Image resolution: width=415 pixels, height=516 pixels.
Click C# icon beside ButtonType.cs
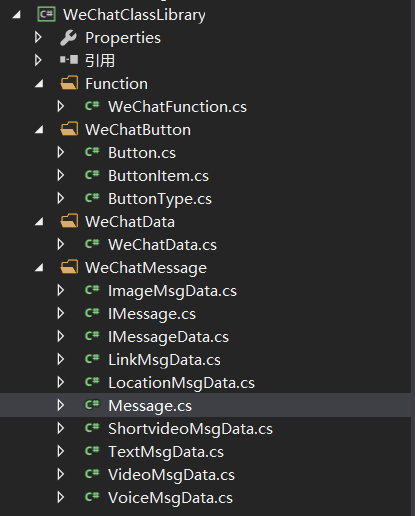(x=92, y=198)
